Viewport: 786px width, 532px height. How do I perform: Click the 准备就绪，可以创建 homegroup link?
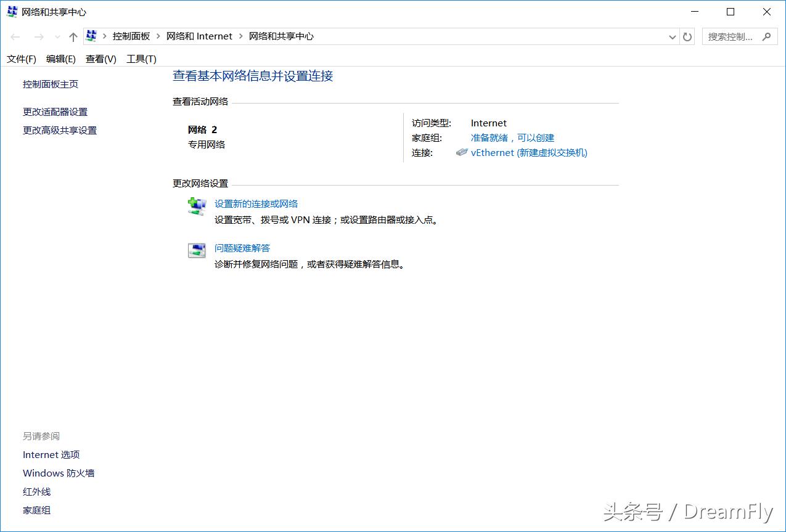click(x=512, y=137)
